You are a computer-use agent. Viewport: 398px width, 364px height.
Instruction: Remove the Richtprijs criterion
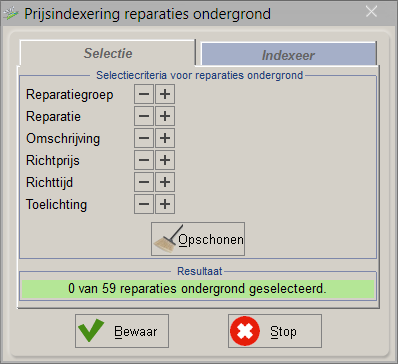144,160
